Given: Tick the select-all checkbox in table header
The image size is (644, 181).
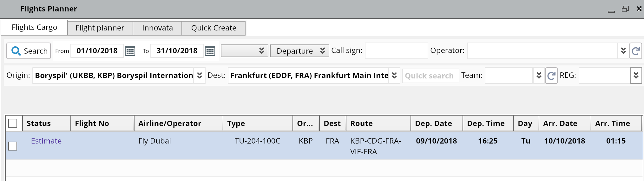Looking at the screenshot, I should (13, 123).
